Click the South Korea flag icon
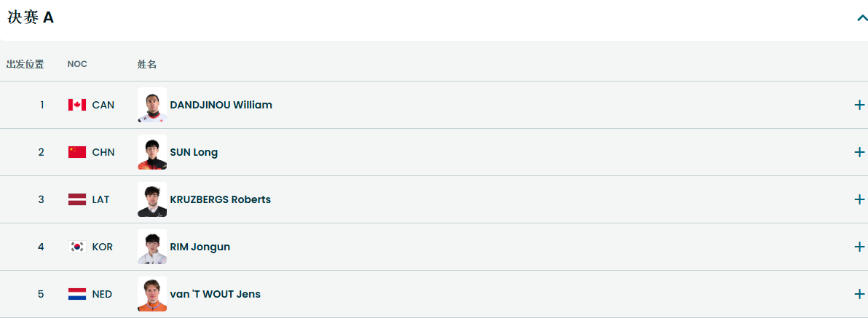This screenshot has width=868, height=318. click(x=77, y=247)
